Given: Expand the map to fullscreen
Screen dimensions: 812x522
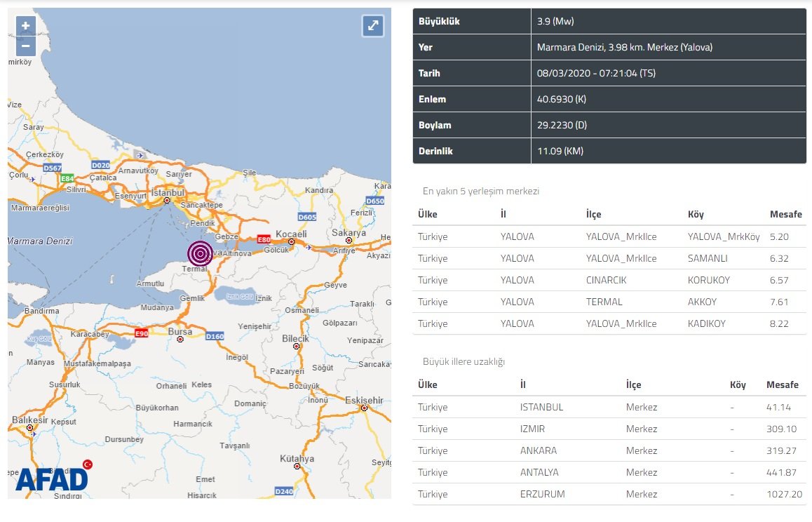Looking at the screenshot, I should coord(373,26).
